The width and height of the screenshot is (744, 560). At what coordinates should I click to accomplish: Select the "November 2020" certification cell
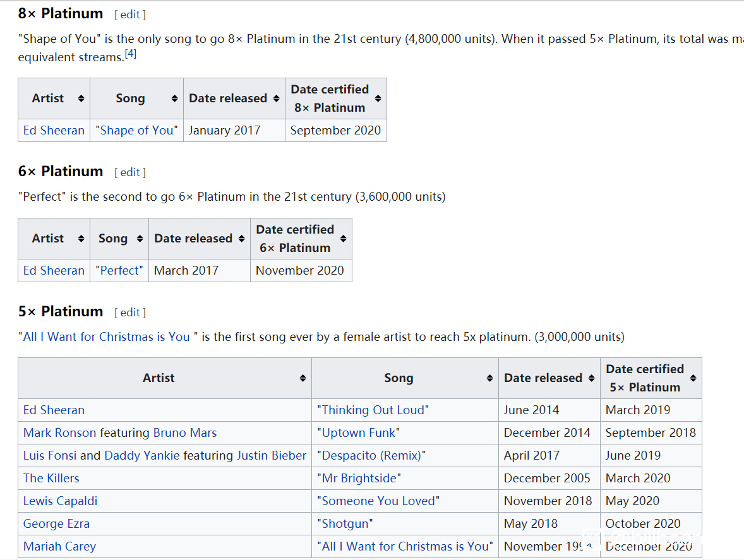[x=301, y=270]
